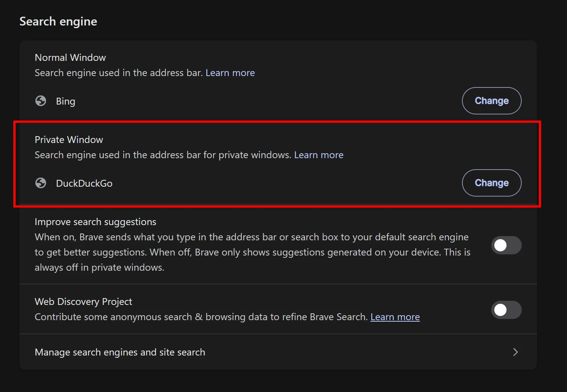This screenshot has width=567, height=392.
Task: Enable Improve search suggestions toggle
Action: click(506, 245)
